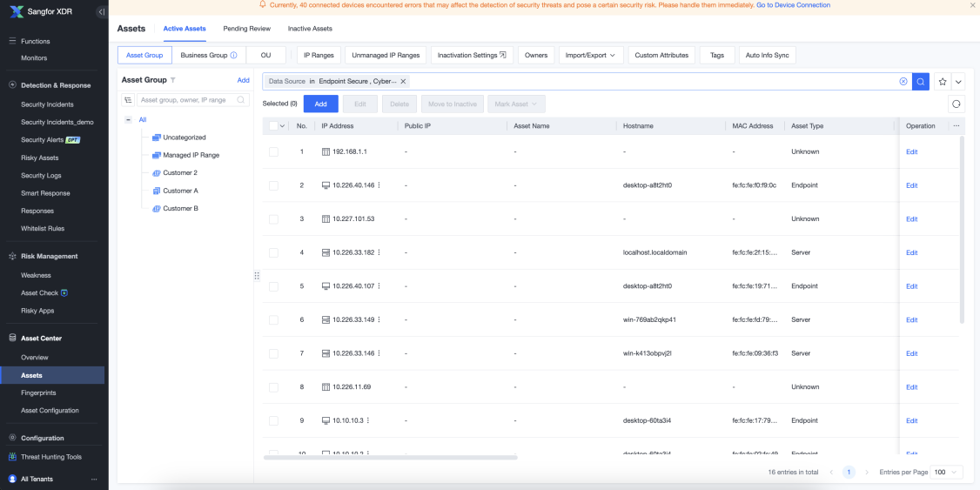Expand the Configuration section

coord(43,438)
